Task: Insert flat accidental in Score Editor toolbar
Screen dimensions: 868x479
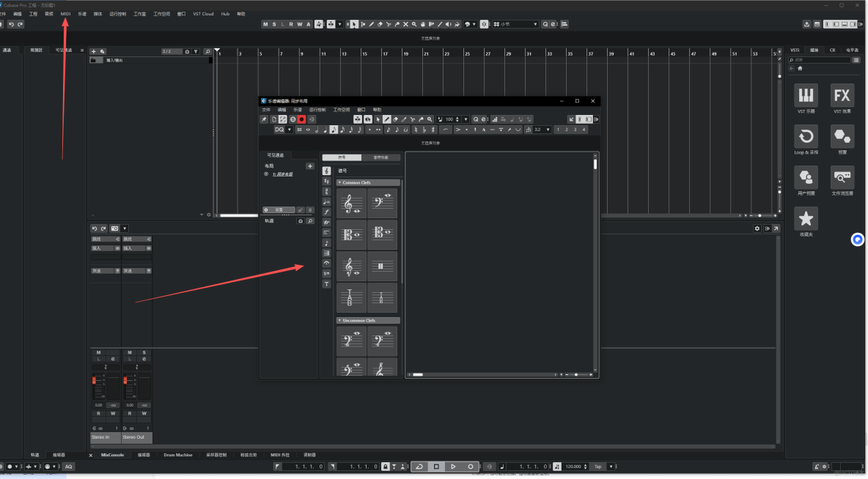Action: 424,130
